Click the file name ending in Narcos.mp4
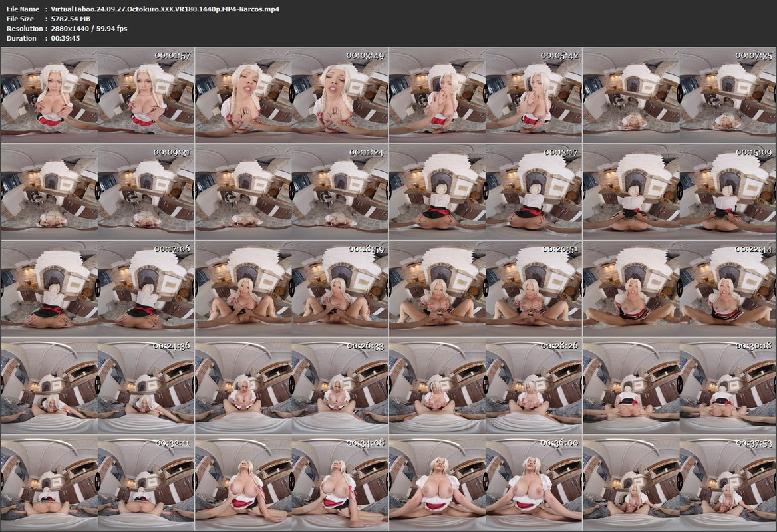 (165, 9)
